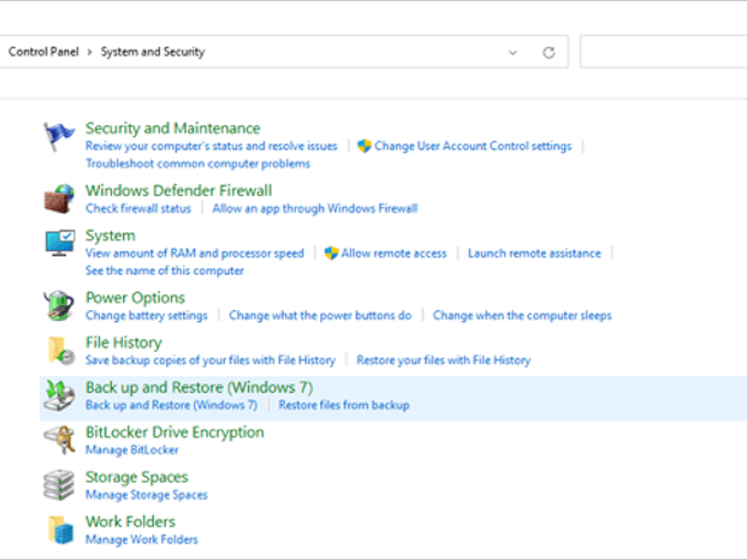Click Allow remote access link
747x560 pixels.
(393, 254)
